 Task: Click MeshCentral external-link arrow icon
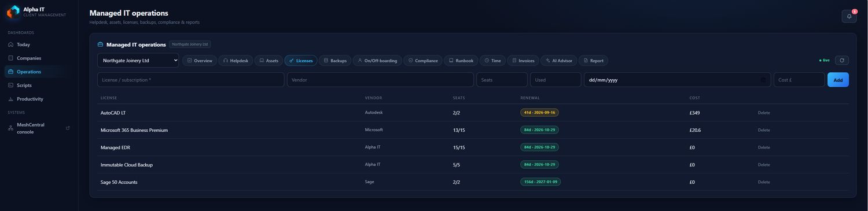click(68, 128)
